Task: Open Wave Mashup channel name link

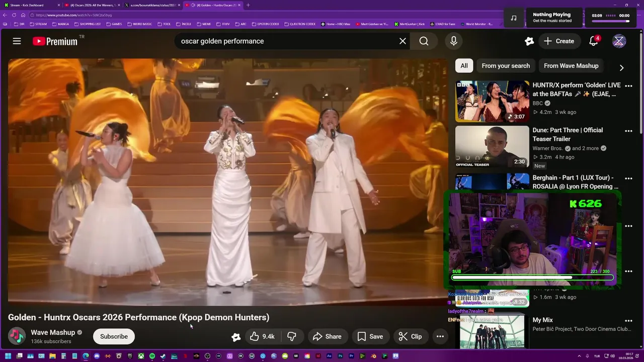Action: point(53,332)
